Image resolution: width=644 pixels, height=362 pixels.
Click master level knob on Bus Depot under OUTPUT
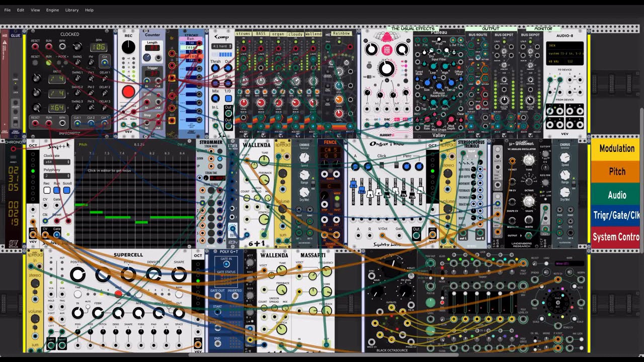(504, 100)
